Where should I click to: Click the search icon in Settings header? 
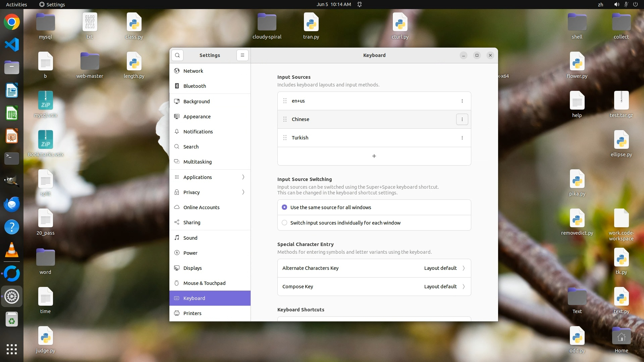(177, 55)
